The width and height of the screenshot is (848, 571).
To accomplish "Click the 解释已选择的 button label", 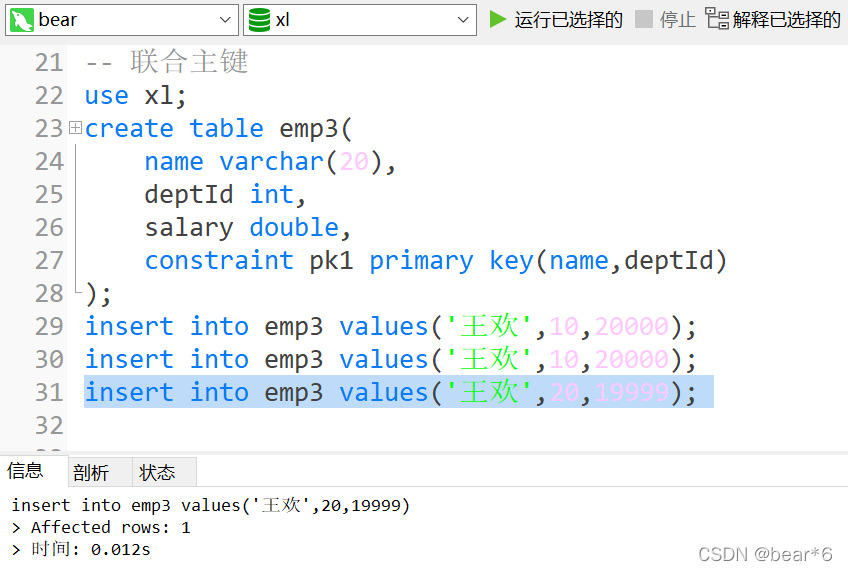I will point(787,20).
